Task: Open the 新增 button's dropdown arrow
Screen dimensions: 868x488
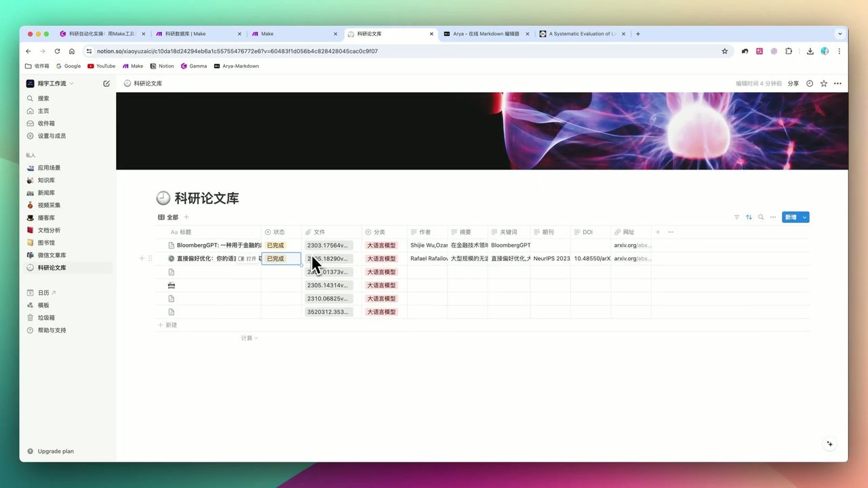Action: (x=804, y=217)
